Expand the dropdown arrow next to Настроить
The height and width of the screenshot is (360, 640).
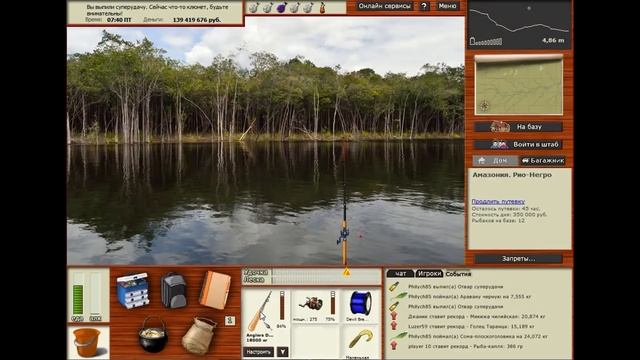282,351
